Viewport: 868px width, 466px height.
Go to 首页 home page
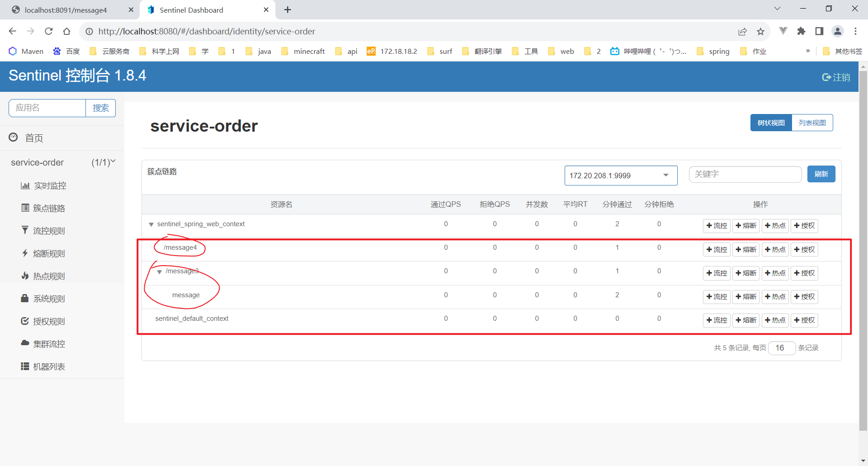(27, 138)
